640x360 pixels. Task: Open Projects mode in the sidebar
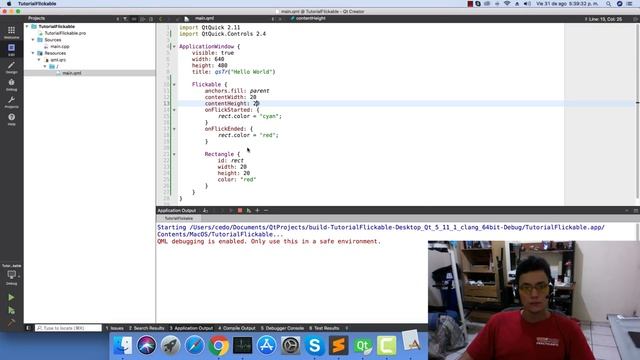[x=11, y=102]
